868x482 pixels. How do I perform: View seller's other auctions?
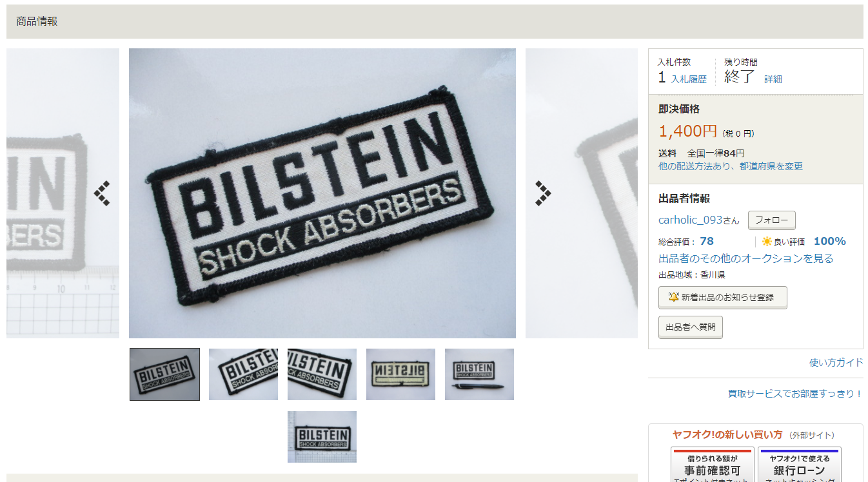coord(746,258)
